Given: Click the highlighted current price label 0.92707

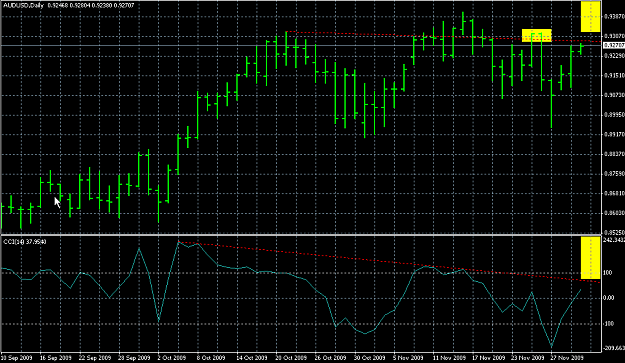Looking at the screenshot, I should coord(614,45).
